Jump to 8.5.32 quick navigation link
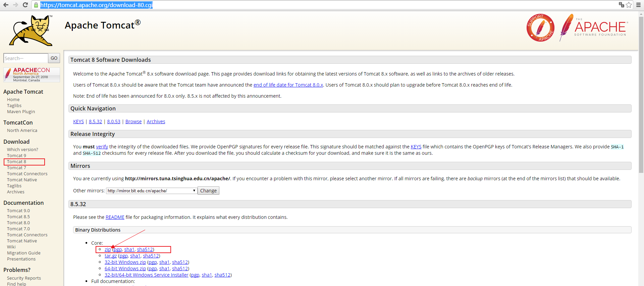 (95, 122)
